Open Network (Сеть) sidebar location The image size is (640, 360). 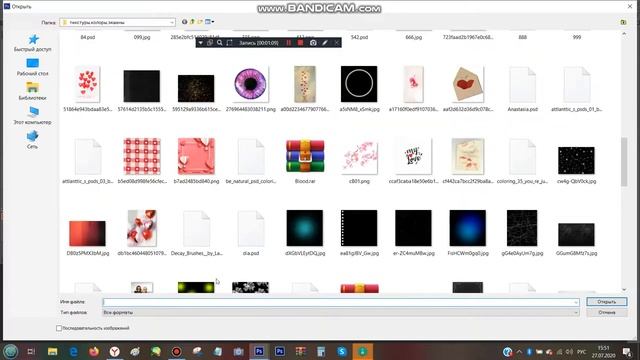33,140
